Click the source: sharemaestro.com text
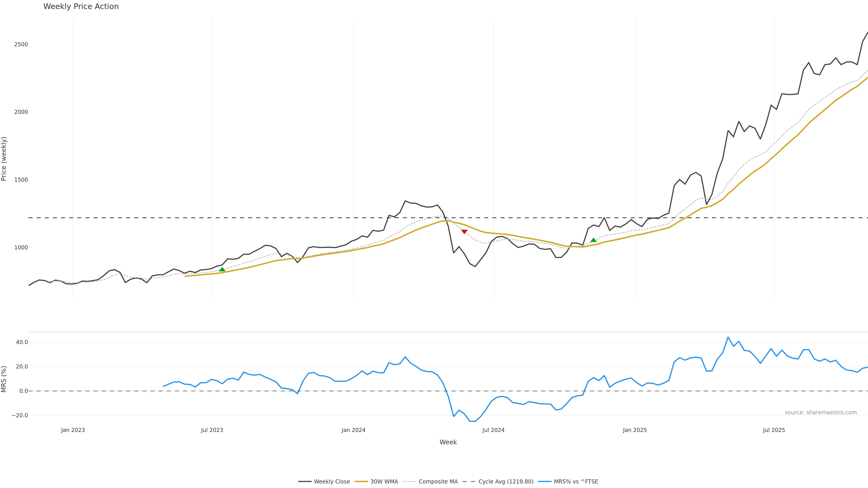 tap(821, 413)
